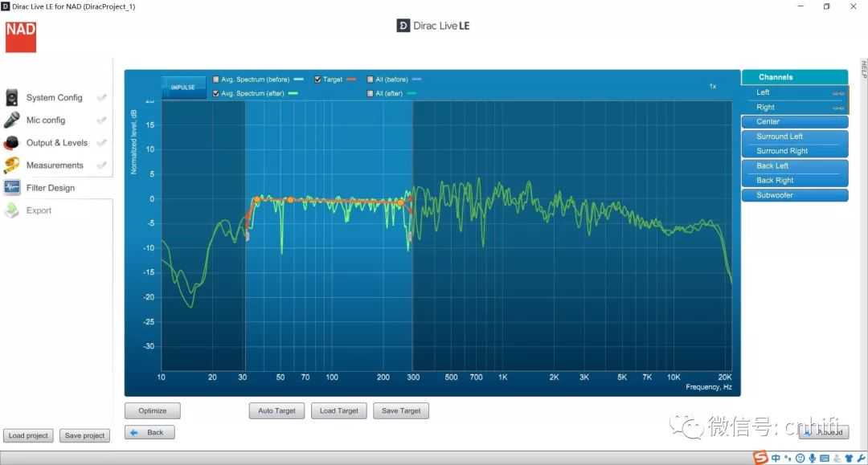Select the Subwoofer channel
The height and width of the screenshot is (465, 868).
(x=794, y=195)
